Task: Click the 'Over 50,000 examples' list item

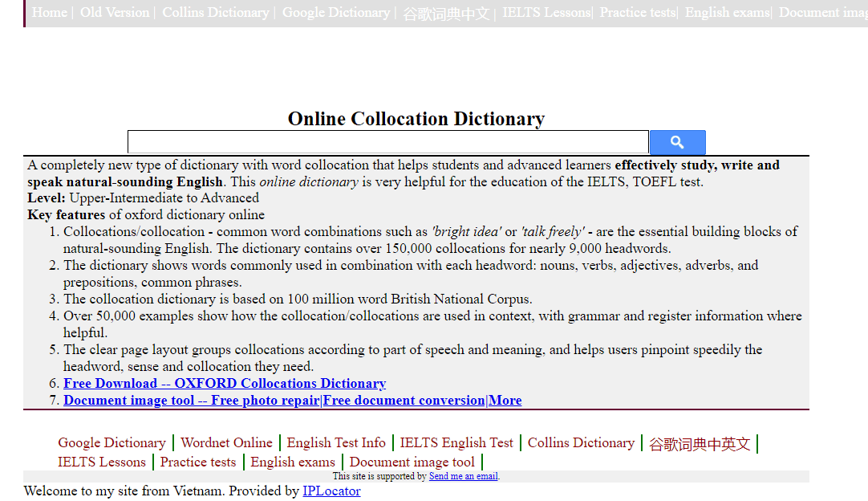Action: click(432, 324)
